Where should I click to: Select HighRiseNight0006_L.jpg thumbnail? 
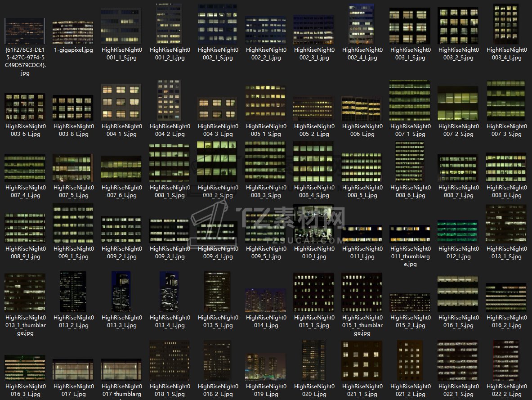click(x=362, y=108)
